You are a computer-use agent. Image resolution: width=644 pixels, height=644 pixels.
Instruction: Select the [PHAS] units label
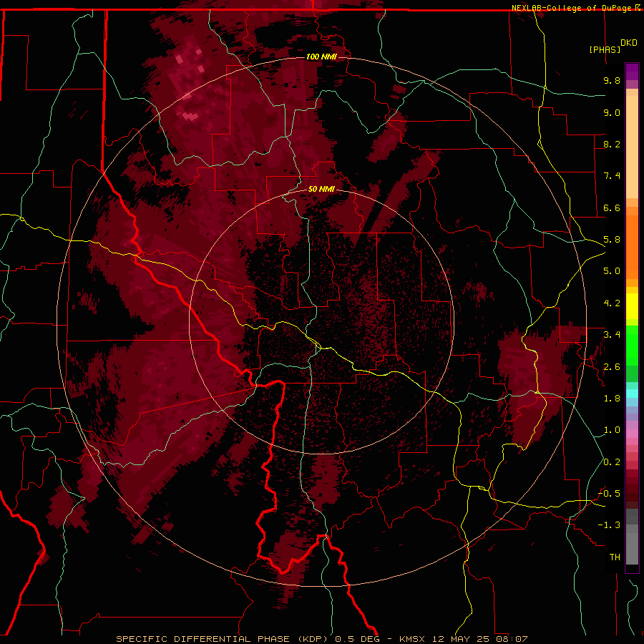(x=605, y=49)
